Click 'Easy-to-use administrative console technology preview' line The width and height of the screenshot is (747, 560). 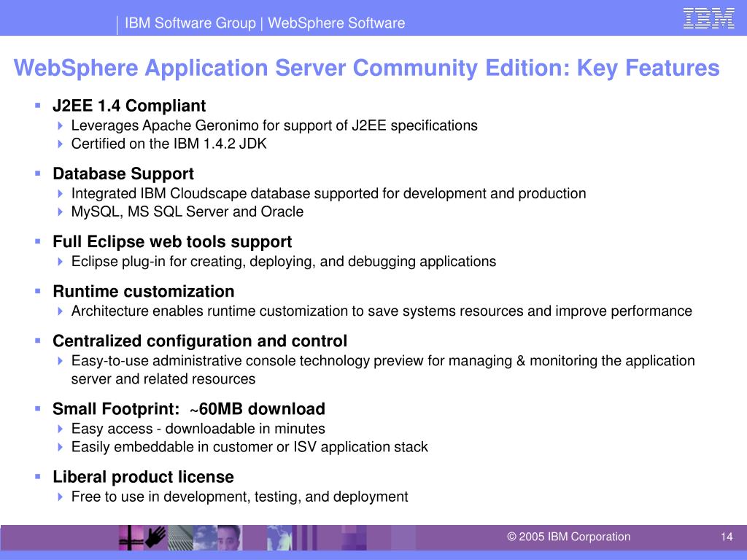(x=383, y=361)
